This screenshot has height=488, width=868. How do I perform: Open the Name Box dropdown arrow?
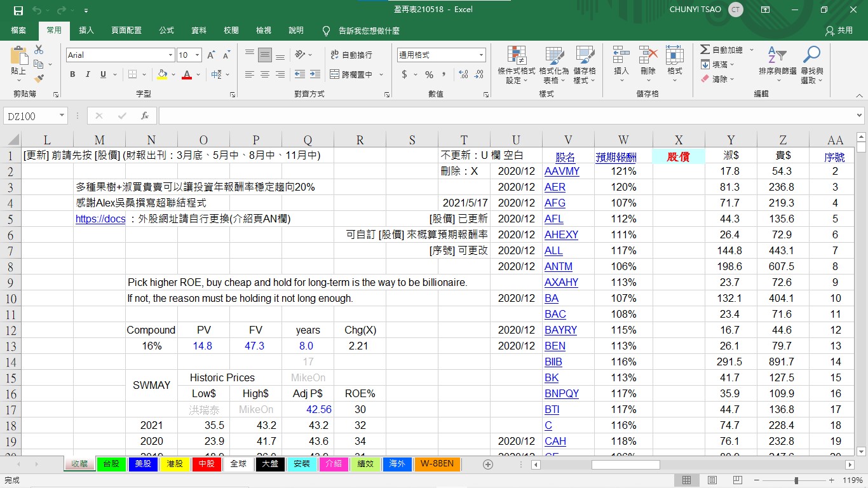(x=62, y=116)
